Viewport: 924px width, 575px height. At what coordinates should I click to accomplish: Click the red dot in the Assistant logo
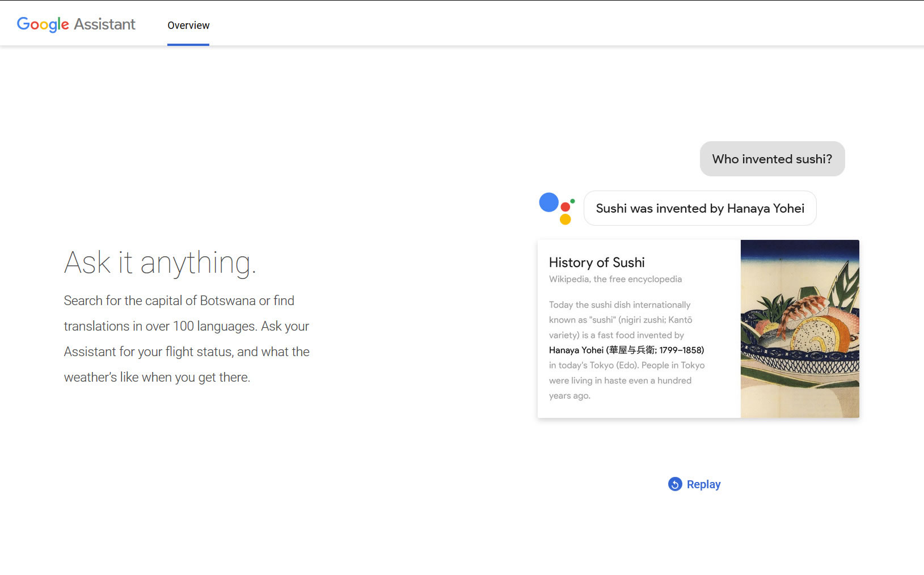click(566, 207)
